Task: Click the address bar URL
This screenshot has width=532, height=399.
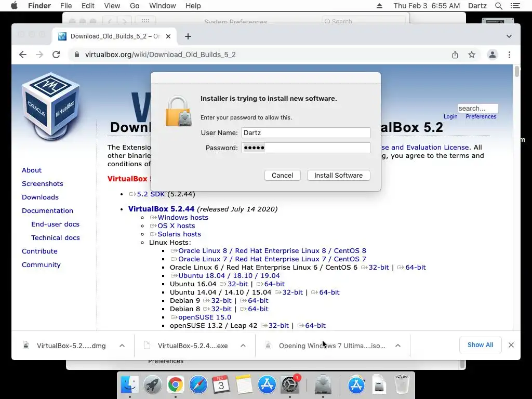Action: [x=160, y=55]
